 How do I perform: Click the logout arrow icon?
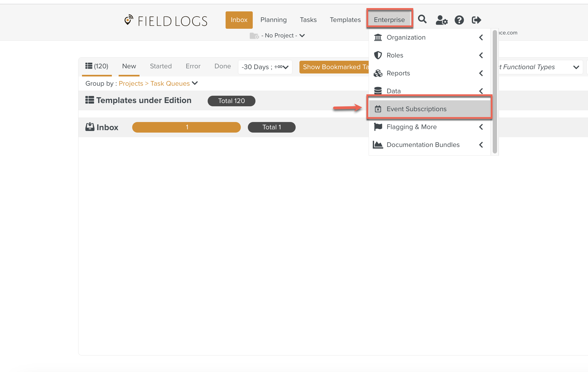coord(476,20)
